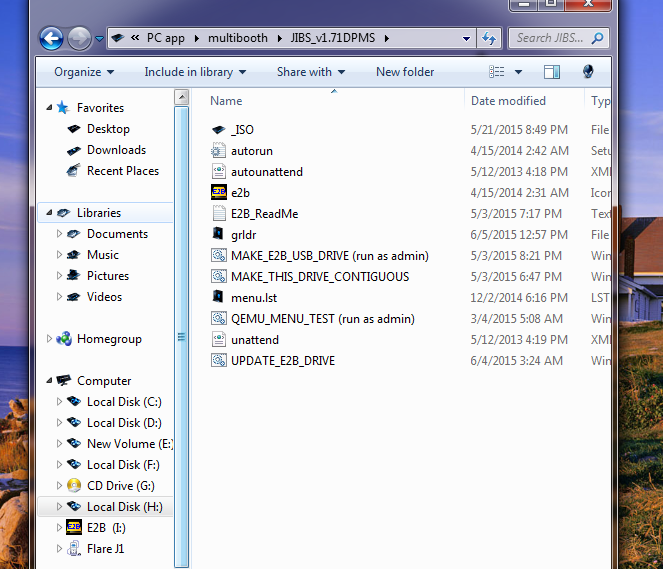The height and width of the screenshot is (569, 663).
Task: Select the MAKE_THIS_DRIVE_CONTIGUOUS icon
Action: coord(219,276)
